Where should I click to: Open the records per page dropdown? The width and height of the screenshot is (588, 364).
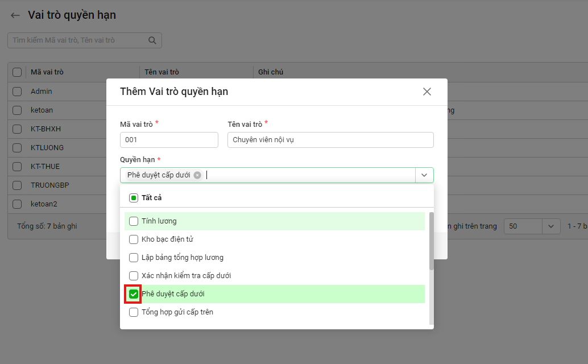550,226
